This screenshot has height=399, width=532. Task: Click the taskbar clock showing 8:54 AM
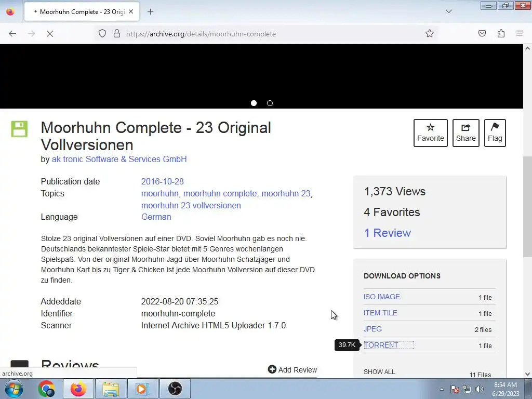pos(506,389)
